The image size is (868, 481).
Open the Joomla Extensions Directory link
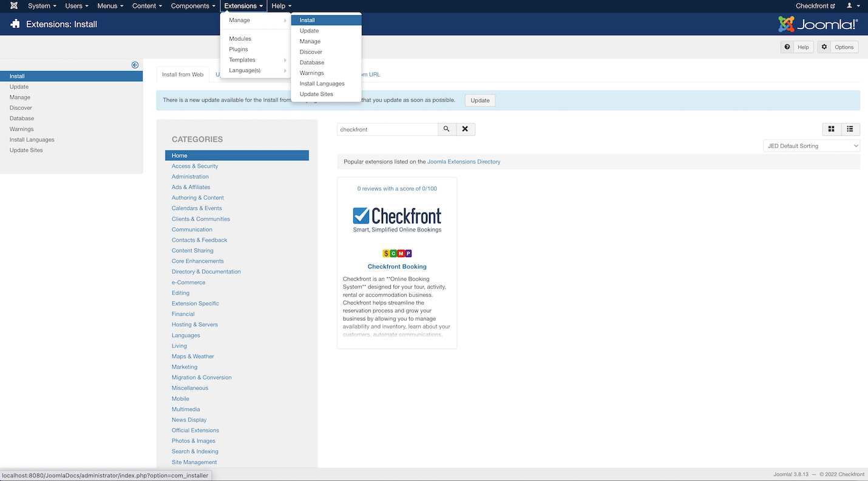464,162
